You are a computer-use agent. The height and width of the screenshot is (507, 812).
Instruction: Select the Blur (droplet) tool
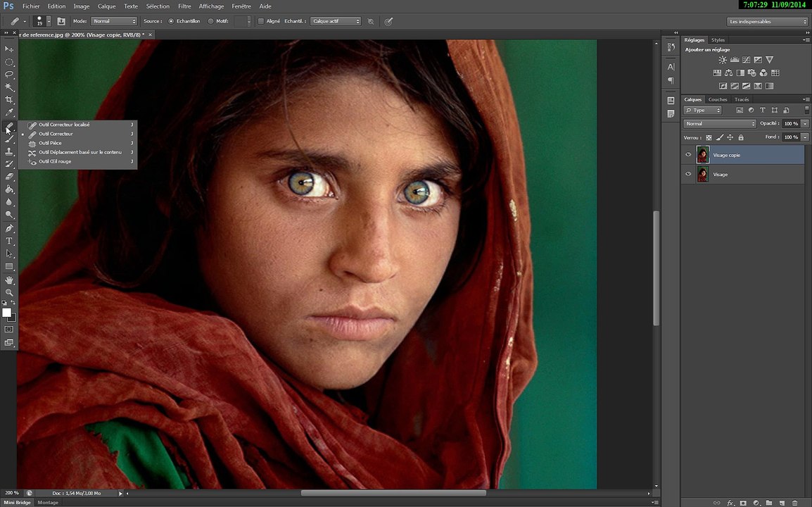(x=9, y=202)
